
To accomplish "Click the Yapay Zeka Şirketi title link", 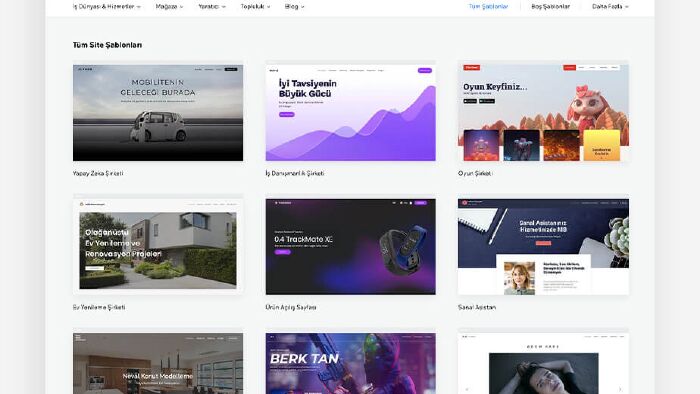I will tap(98, 173).
